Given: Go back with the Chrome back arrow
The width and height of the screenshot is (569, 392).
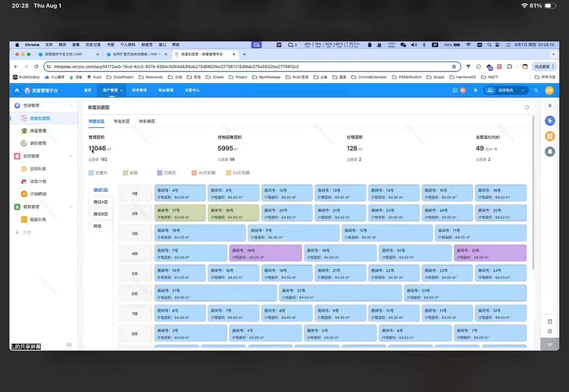Looking at the screenshot, I should coord(16,67).
